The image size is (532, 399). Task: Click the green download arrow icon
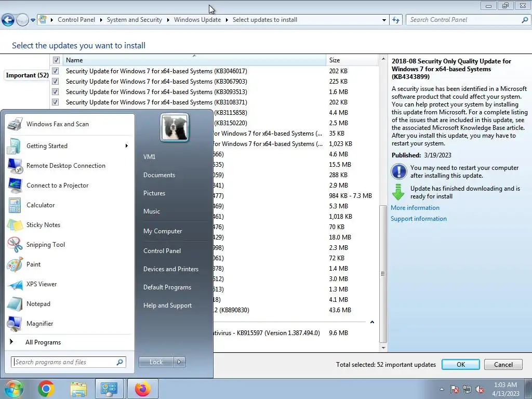(398, 192)
